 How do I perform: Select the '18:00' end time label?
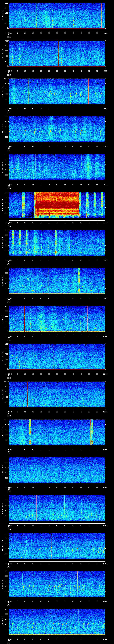[x=105, y=639]
